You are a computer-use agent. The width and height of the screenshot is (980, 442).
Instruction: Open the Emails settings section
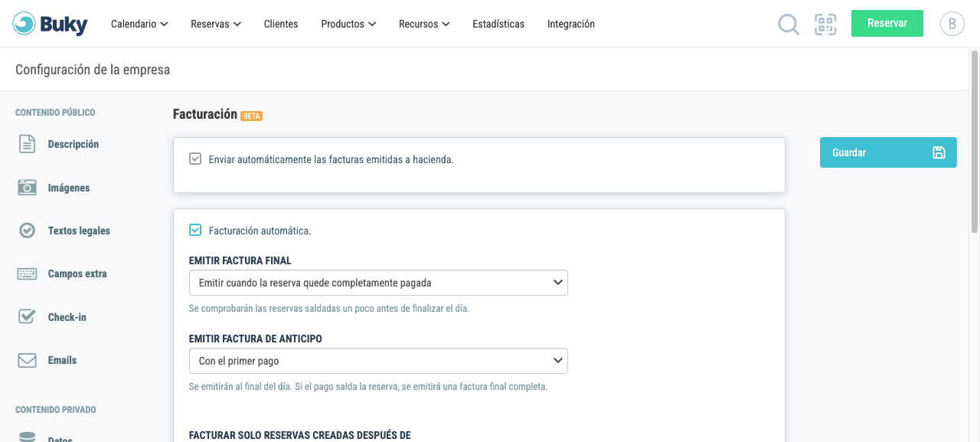(62, 360)
